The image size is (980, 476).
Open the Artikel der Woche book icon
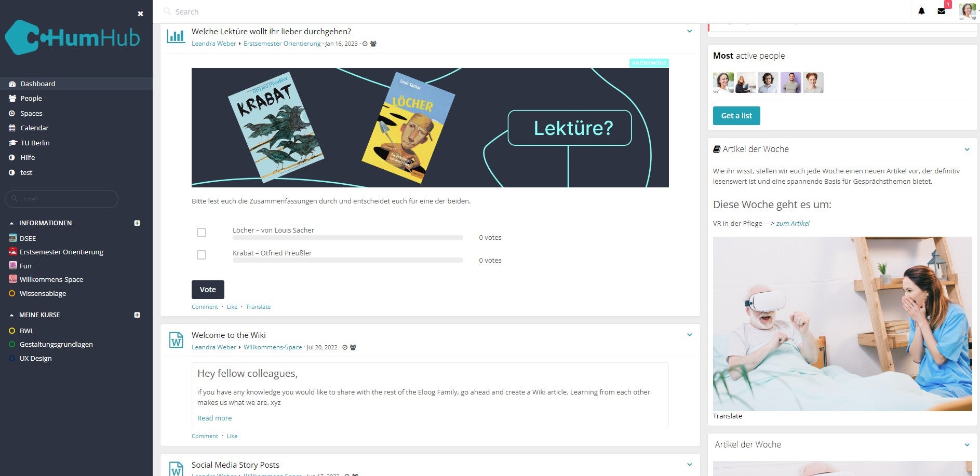pyautogui.click(x=717, y=149)
